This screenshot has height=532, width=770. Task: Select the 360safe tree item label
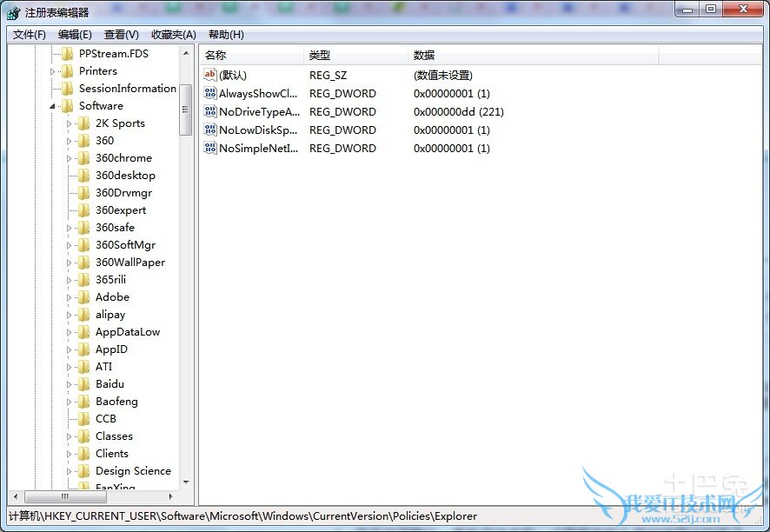[x=115, y=228]
